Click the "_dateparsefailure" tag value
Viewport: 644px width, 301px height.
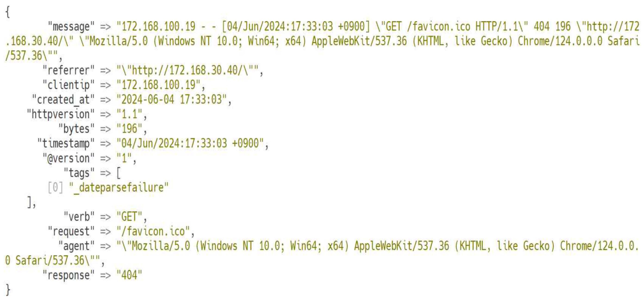pos(118,188)
